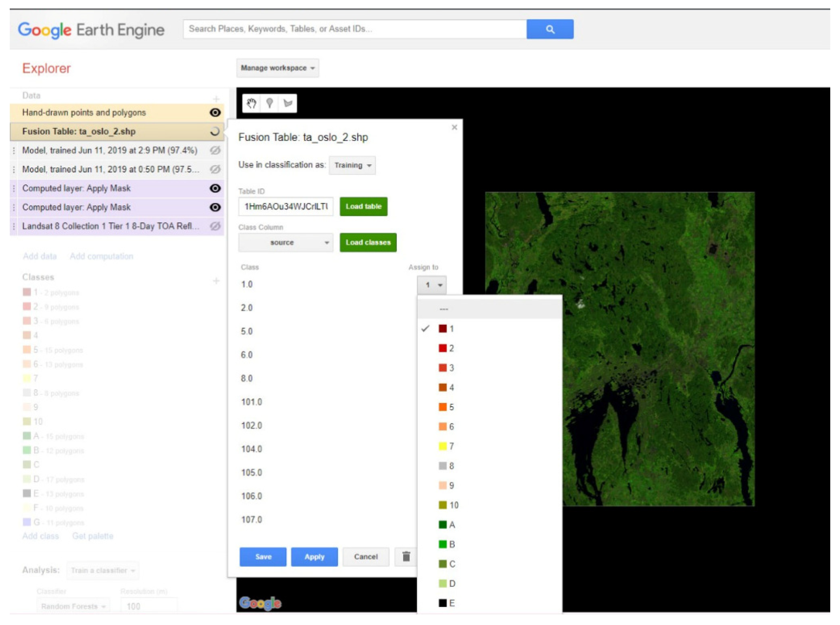This screenshot has width=840, height=625.
Task: Expand the source Class Column dropdown
Action: point(286,242)
